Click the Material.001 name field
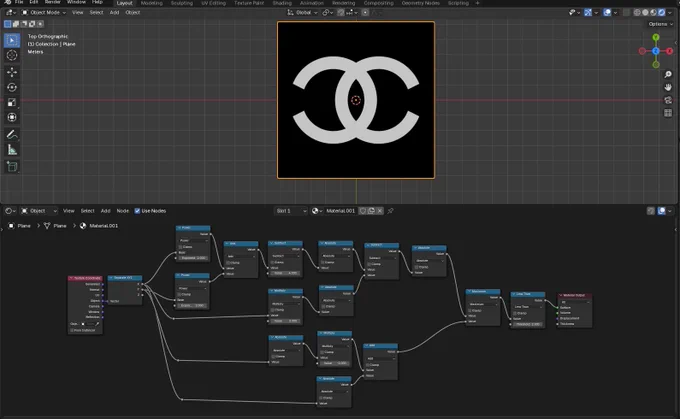Image resolution: width=680 pixels, height=419 pixels. 340,211
